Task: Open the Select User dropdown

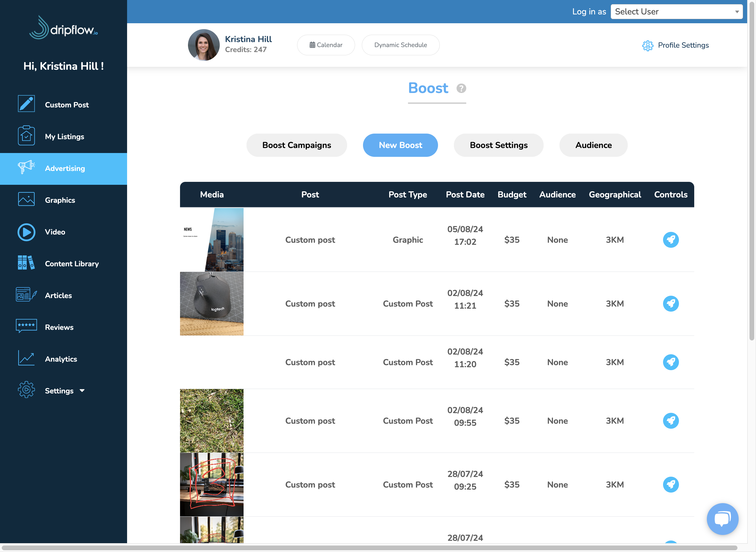Action: pos(677,12)
